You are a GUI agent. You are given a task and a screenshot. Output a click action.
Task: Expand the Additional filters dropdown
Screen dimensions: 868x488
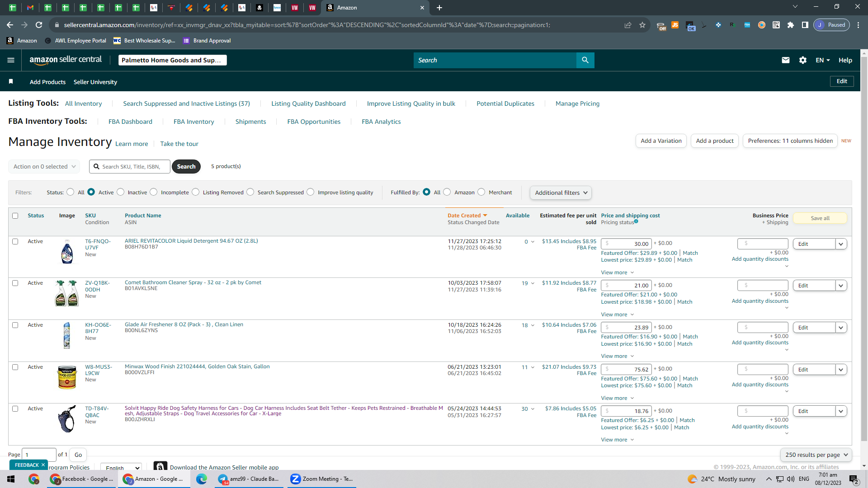click(x=561, y=192)
